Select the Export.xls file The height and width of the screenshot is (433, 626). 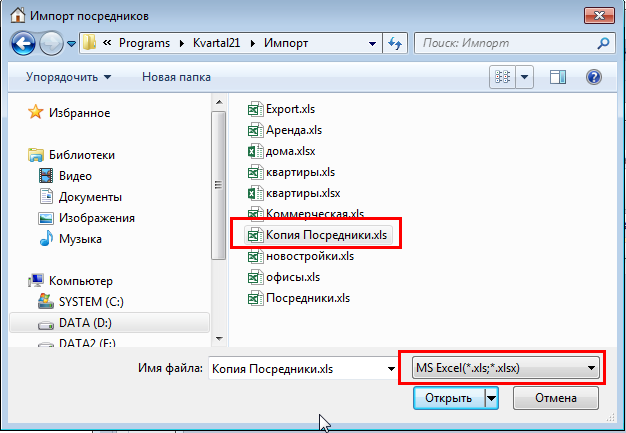coord(290,109)
